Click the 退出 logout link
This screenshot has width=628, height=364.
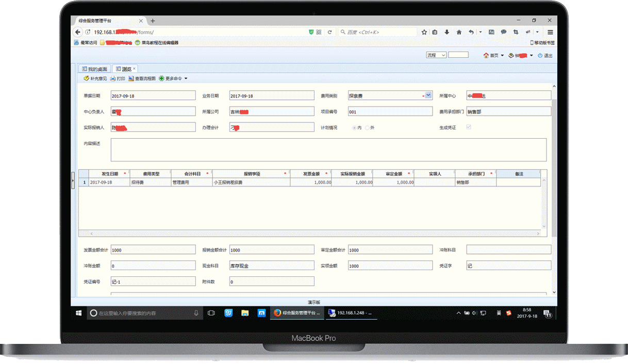[x=545, y=56]
